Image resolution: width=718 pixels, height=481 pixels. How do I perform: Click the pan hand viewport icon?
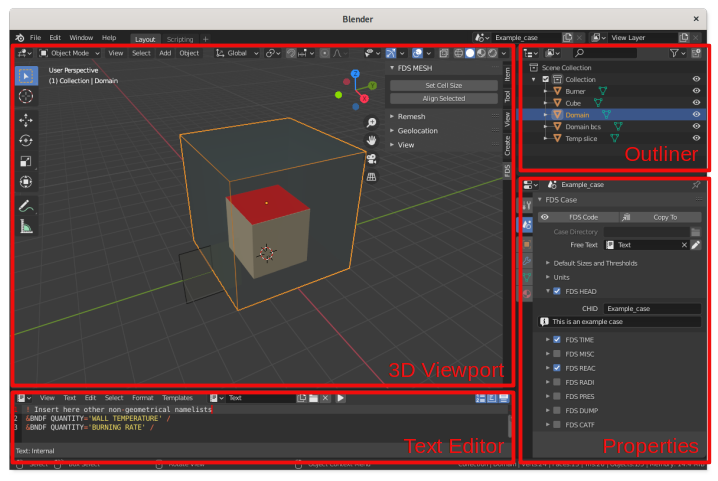pos(371,140)
